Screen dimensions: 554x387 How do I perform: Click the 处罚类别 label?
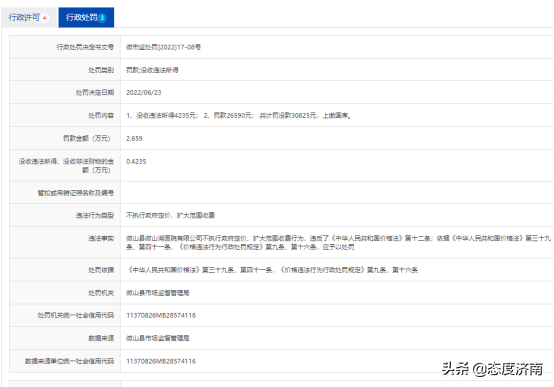[x=101, y=70]
